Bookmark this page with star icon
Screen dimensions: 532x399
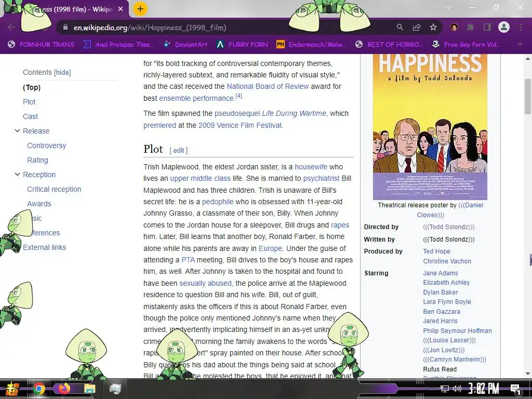point(433,27)
